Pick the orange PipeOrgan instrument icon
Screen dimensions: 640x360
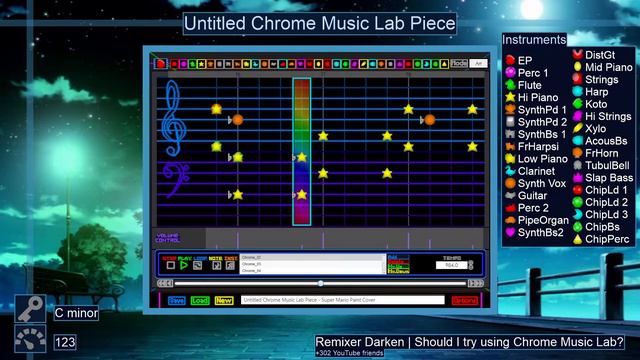(291, 64)
